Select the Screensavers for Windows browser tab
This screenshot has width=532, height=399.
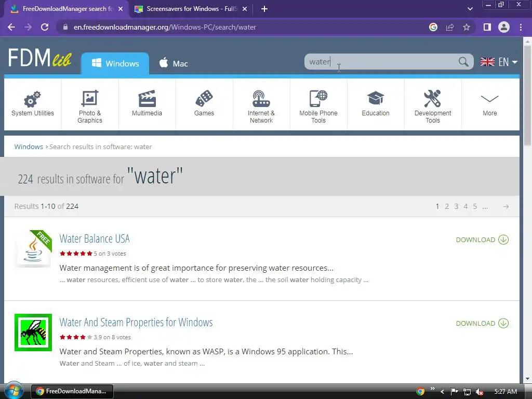191,9
